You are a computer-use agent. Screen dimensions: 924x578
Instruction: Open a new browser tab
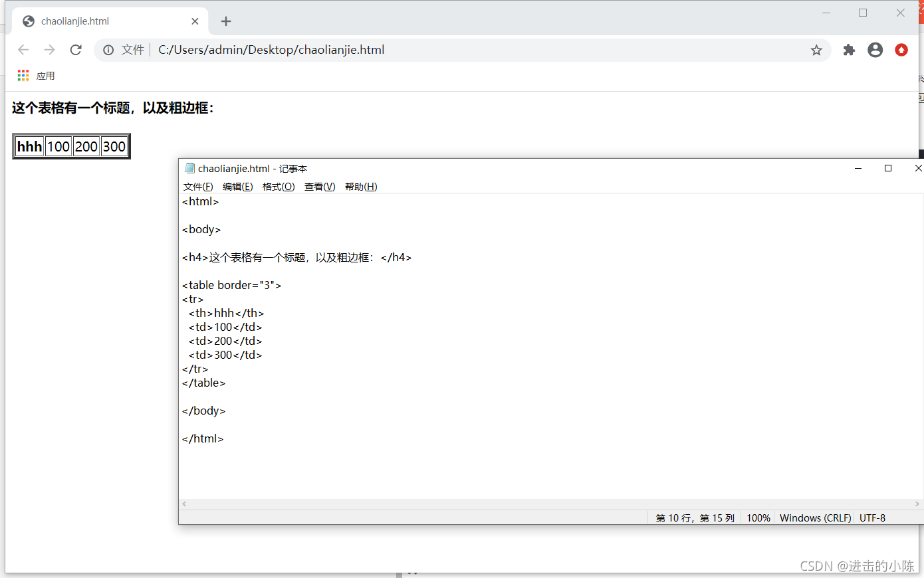(x=226, y=21)
